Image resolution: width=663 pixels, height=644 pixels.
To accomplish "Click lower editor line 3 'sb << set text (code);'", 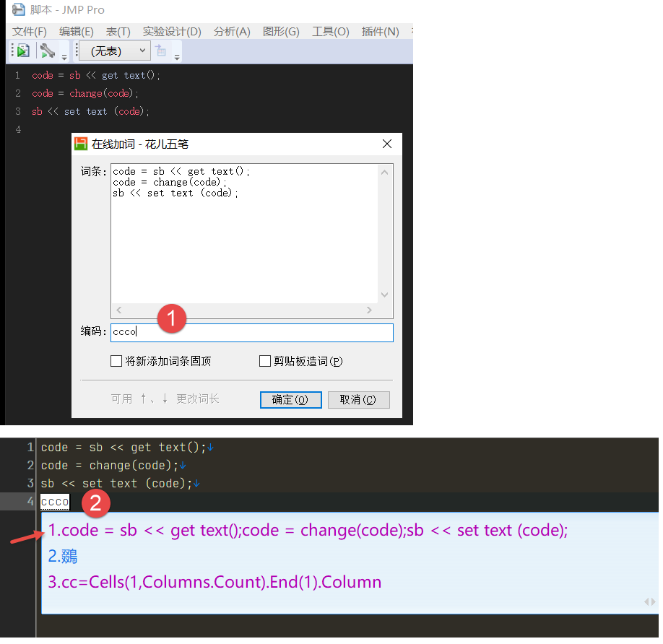I will 117,484.
